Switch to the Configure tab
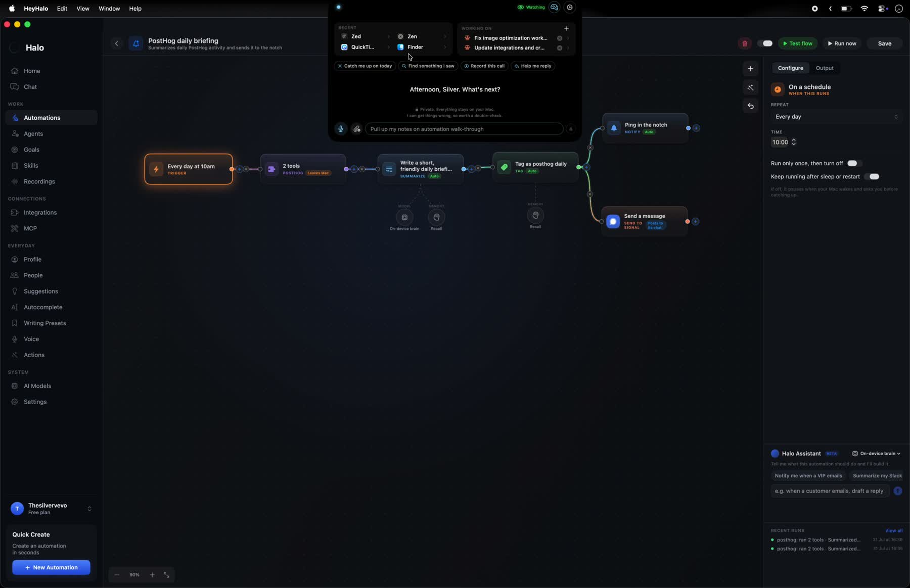910x588 pixels. (x=790, y=68)
